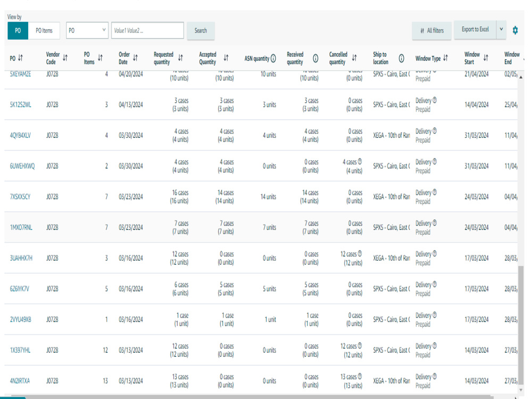Sort by PO Items column
Viewport: 532px width, 399px height.
(x=100, y=58)
